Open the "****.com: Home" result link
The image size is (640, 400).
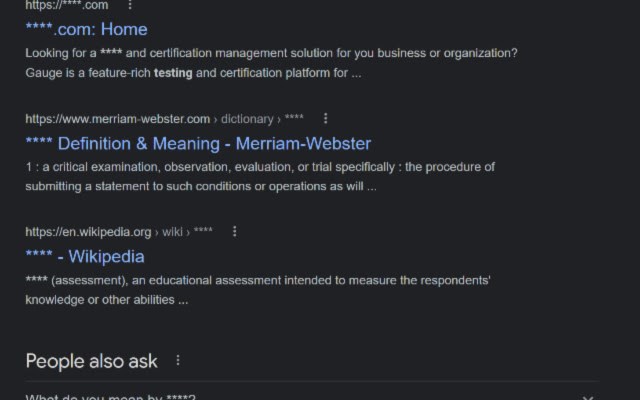coord(86,29)
